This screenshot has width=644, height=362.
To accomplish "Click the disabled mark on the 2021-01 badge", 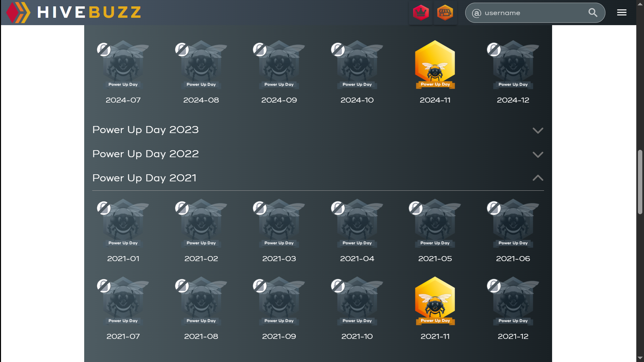I will (104, 208).
